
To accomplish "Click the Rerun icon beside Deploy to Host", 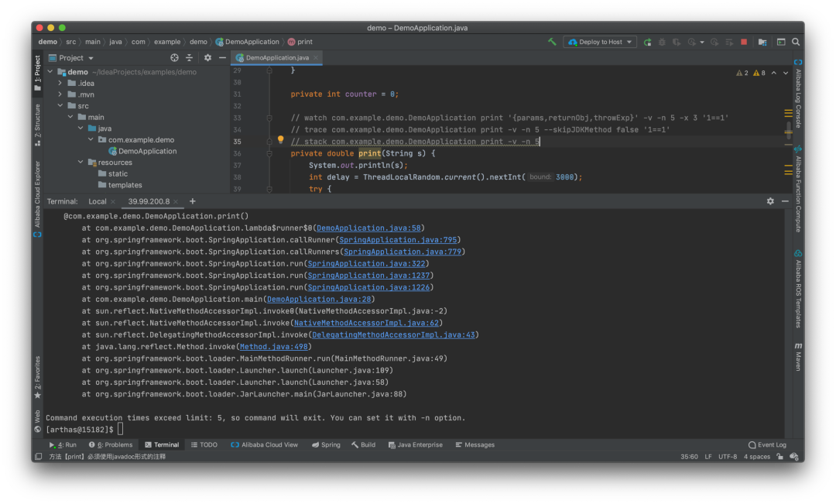I will pyautogui.click(x=647, y=42).
